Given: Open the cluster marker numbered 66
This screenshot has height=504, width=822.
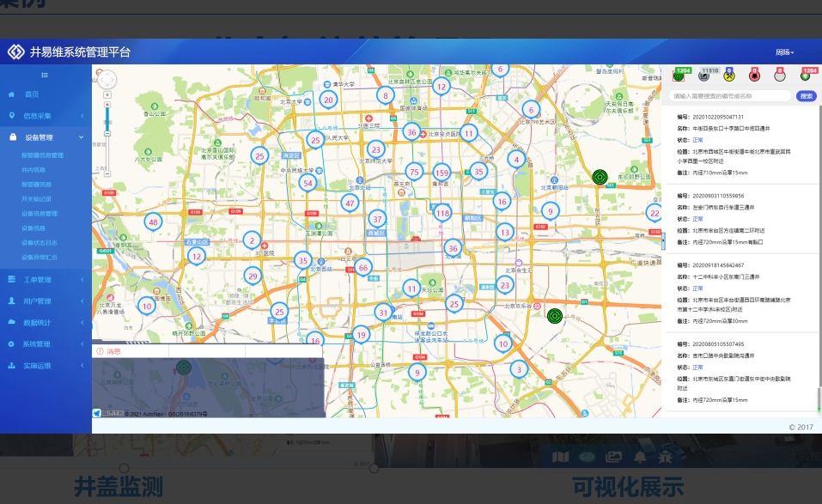Looking at the screenshot, I should 362,268.
